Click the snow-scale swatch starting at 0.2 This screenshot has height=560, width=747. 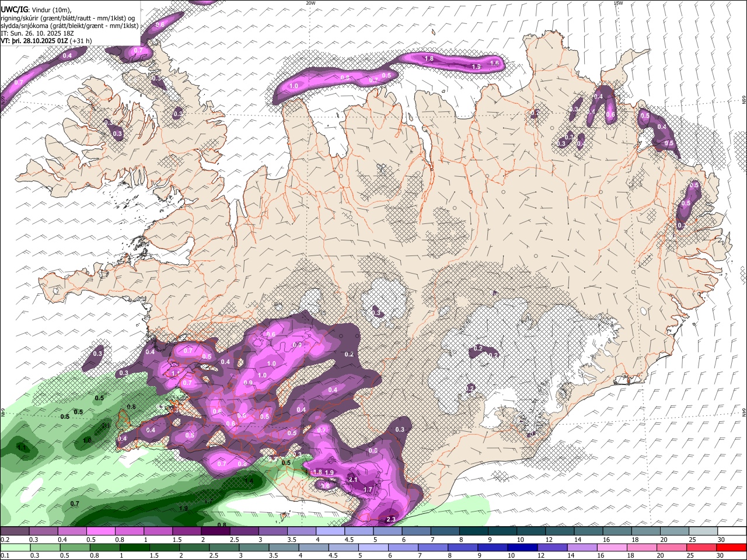click(15, 531)
